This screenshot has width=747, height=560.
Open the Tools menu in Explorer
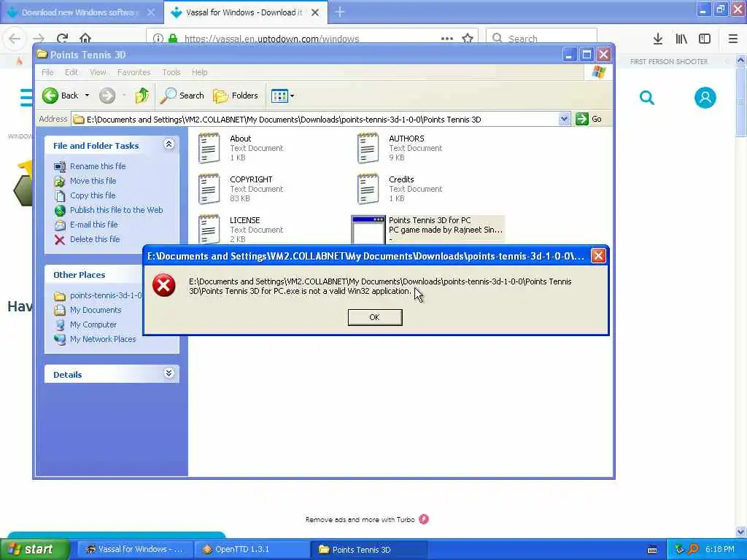[171, 72]
